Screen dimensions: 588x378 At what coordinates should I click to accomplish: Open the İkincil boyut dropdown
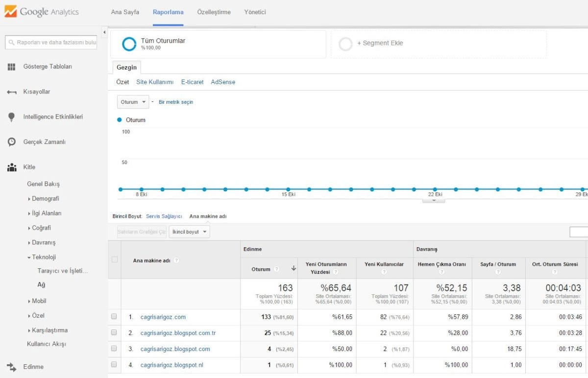(189, 232)
